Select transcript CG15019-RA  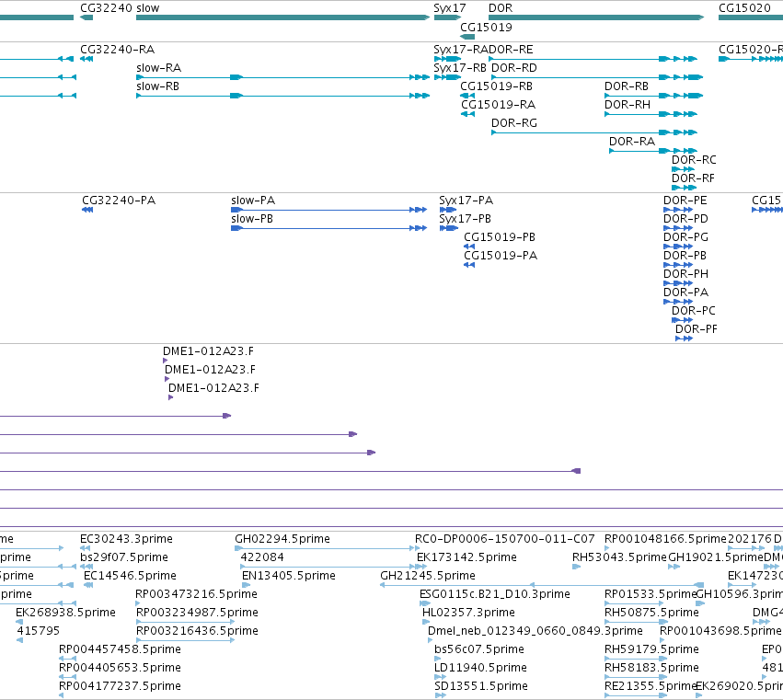pyautogui.click(x=467, y=114)
